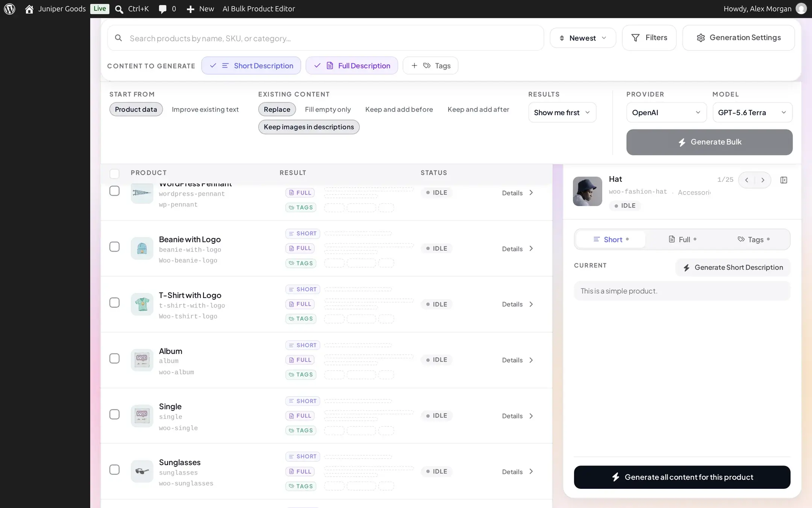
Task: Expand Details for the Album row
Action: point(518,360)
